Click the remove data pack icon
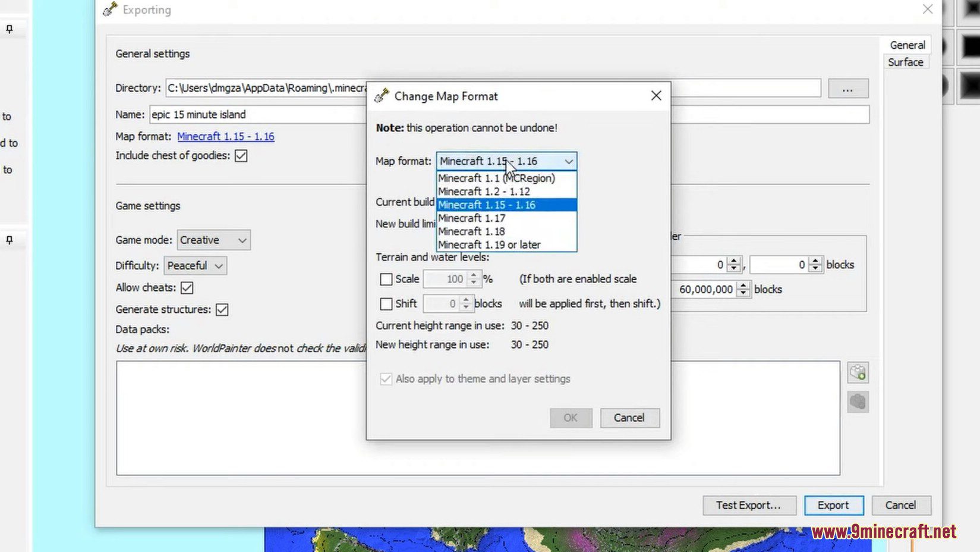 (x=858, y=402)
